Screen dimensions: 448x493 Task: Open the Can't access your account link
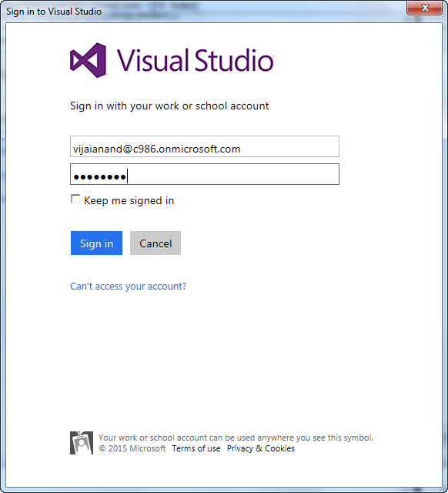[129, 286]
